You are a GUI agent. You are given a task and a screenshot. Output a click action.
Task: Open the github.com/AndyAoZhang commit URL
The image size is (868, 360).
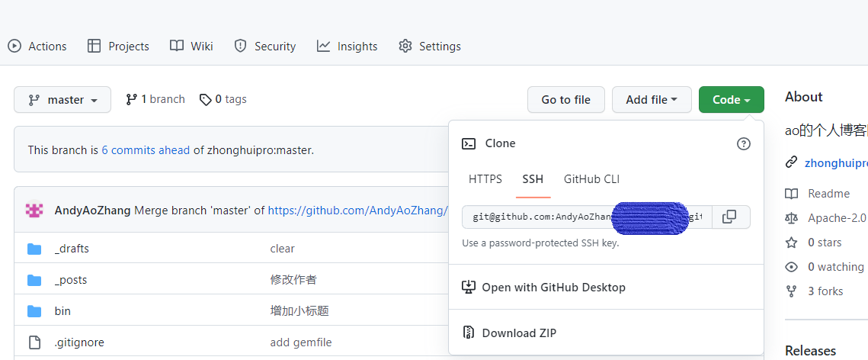pyautogui.click(x=358, y=211)
